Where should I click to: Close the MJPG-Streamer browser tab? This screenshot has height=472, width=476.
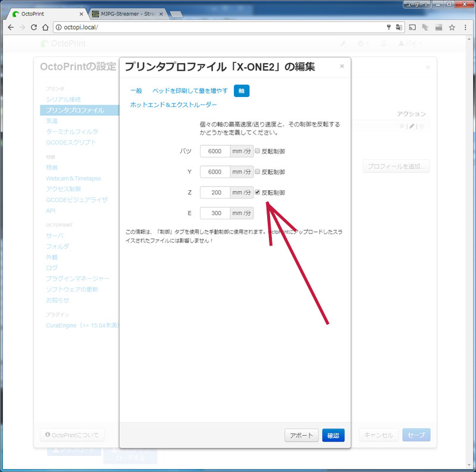coord(161,14)
